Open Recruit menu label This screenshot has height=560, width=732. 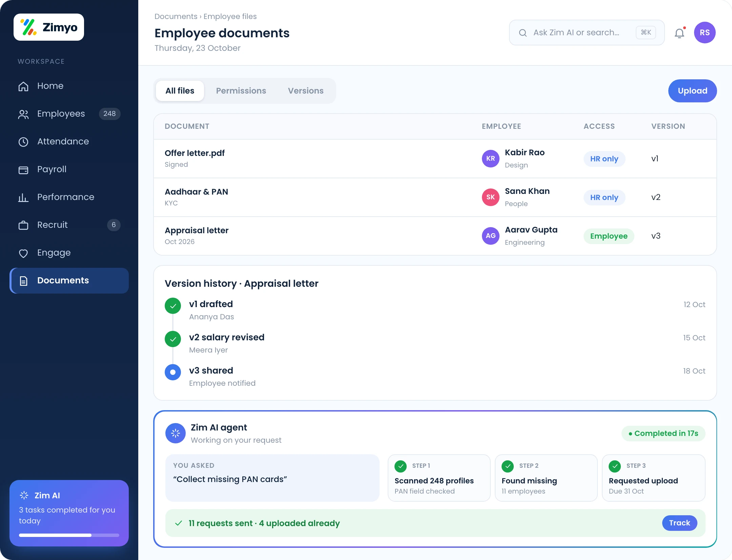pyautogui.click(x=53, y=225)
